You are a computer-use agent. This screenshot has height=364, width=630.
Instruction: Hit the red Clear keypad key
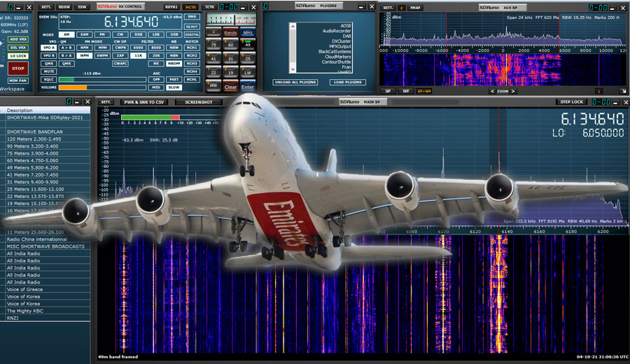230,86
